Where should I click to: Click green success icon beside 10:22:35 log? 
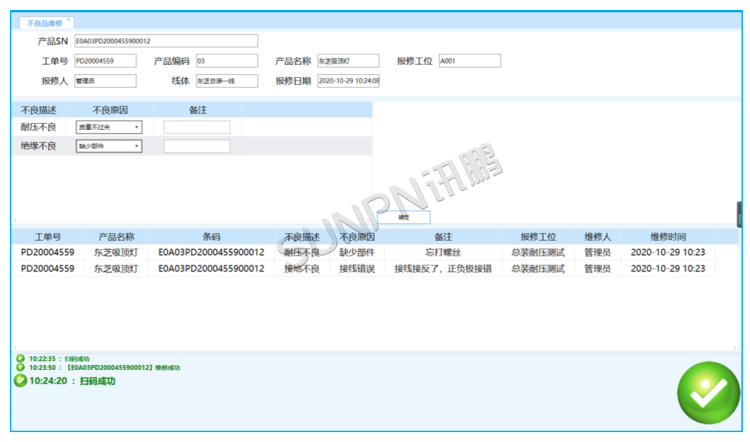tap(20, 357)
